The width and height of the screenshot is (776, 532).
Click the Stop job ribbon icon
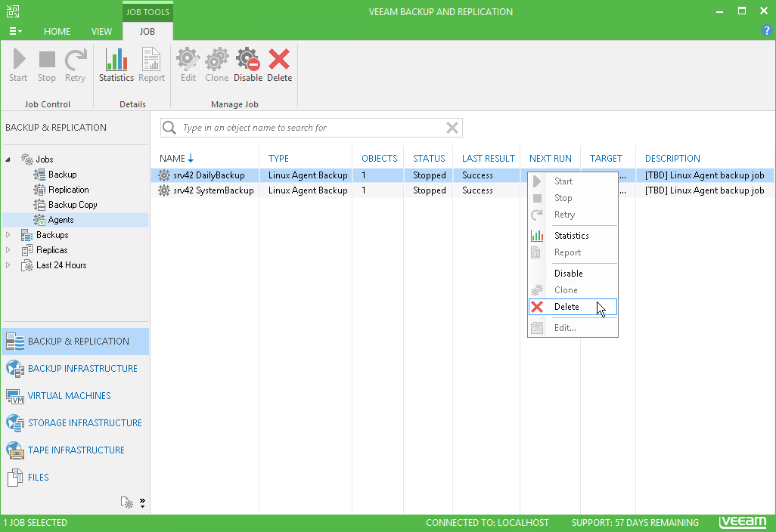(x=47, y=65)
